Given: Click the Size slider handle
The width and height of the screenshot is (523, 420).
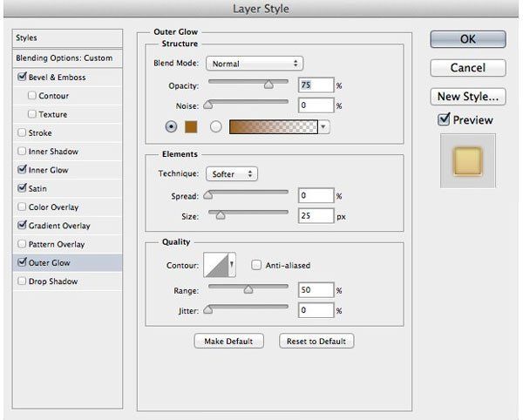Looking at the screenshot, I should 221,215.
